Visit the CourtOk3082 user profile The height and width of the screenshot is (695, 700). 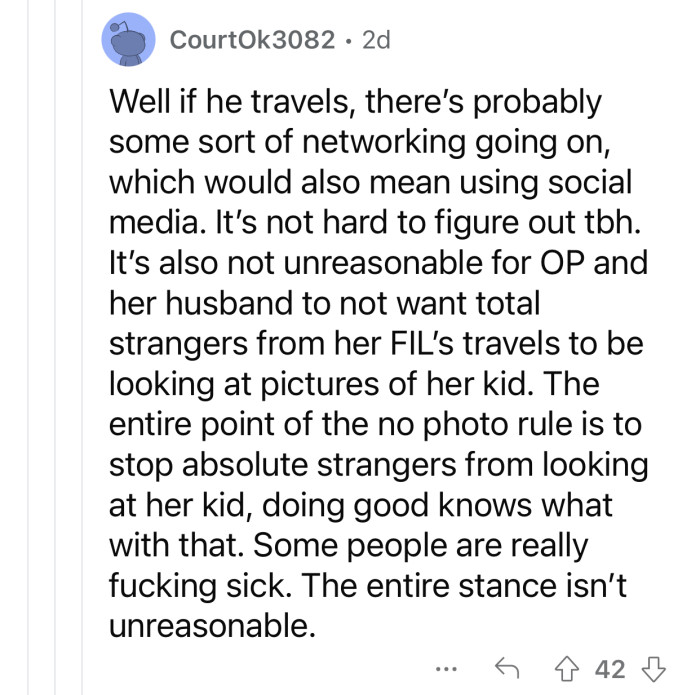click(252, 40)
